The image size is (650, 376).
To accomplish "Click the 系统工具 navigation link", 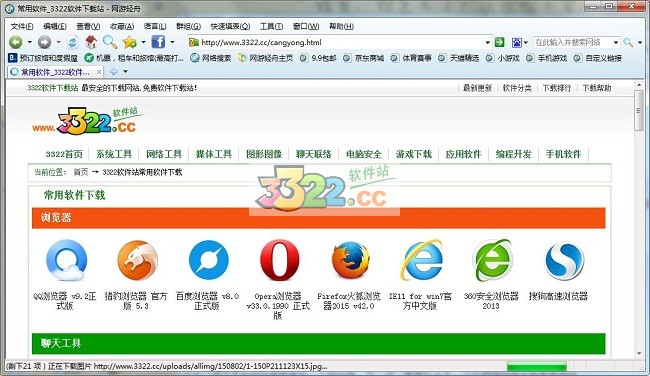I will coord(114,154).
